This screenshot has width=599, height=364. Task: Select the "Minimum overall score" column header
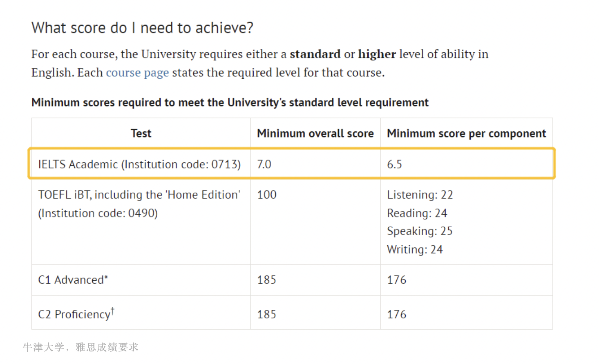(315, 133)
